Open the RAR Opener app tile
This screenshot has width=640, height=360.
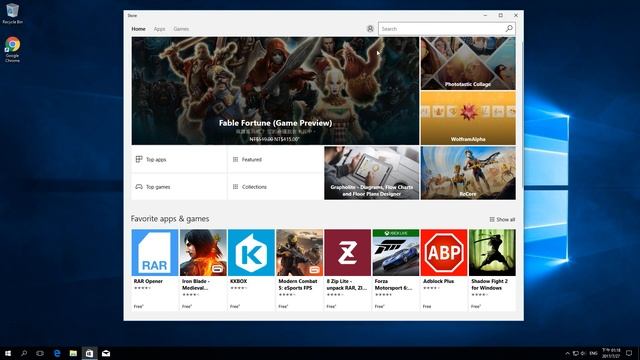coord(155,270)
